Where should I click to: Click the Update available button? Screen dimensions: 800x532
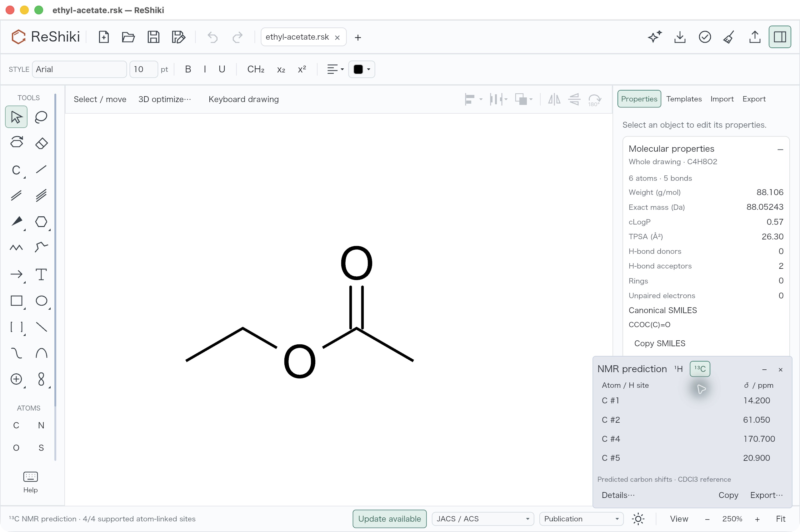[389, 519]
